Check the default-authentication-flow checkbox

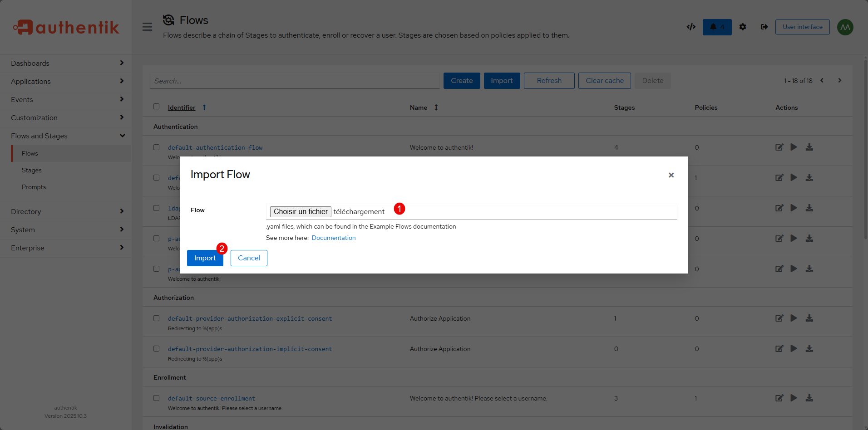click(x=157, y=147)
